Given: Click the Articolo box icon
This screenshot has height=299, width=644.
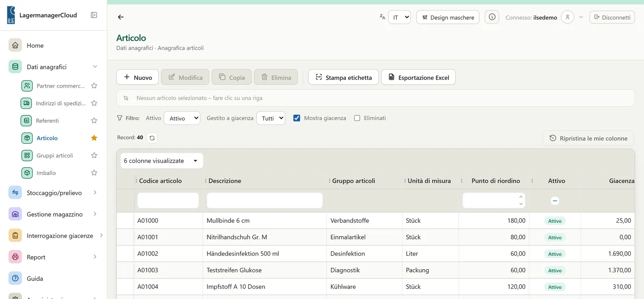Looking at the screenshot, I should tap(27, 138).
